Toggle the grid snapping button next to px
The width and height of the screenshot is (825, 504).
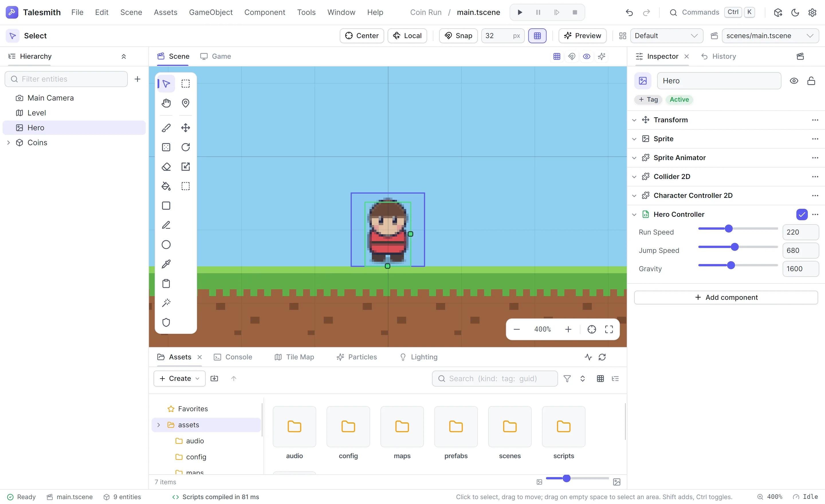click(537, 36)
